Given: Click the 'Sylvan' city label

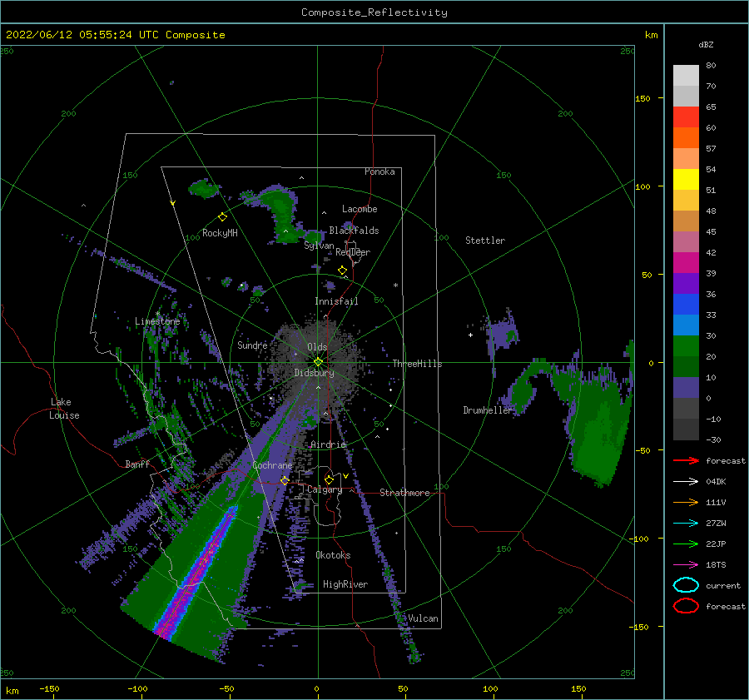Looking at the screenshot, I should [319, 246].
